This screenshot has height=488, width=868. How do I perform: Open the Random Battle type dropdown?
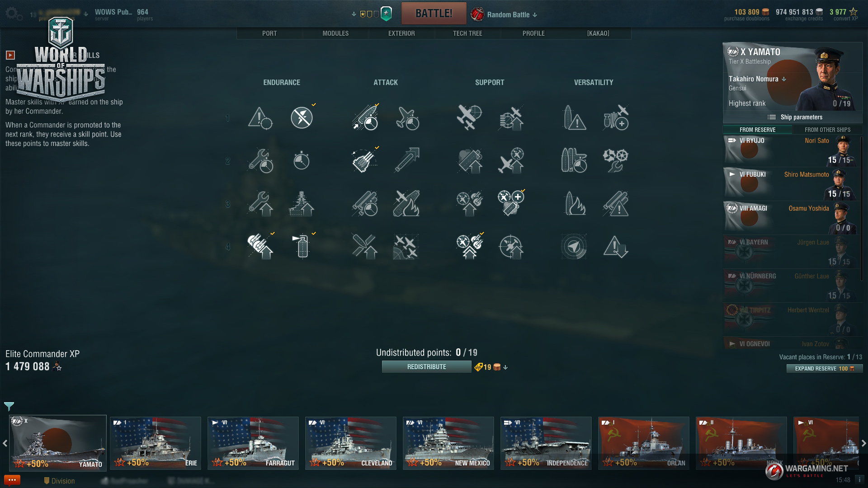[508, 14]
